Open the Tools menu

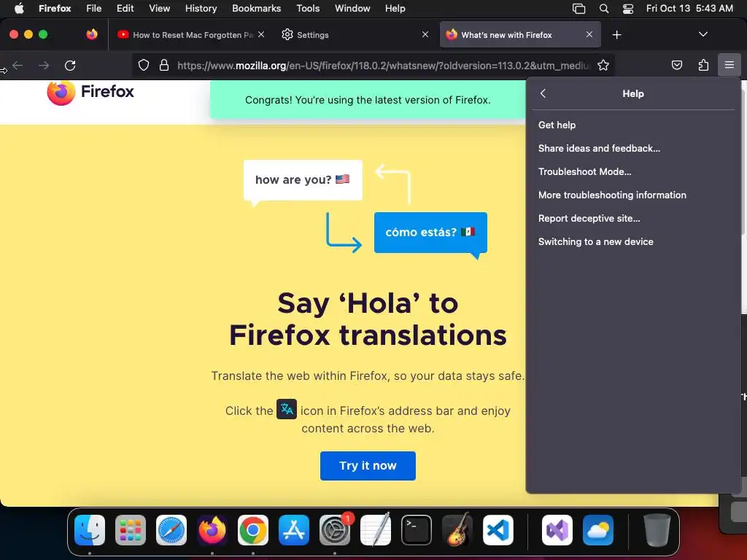point(308,8)
